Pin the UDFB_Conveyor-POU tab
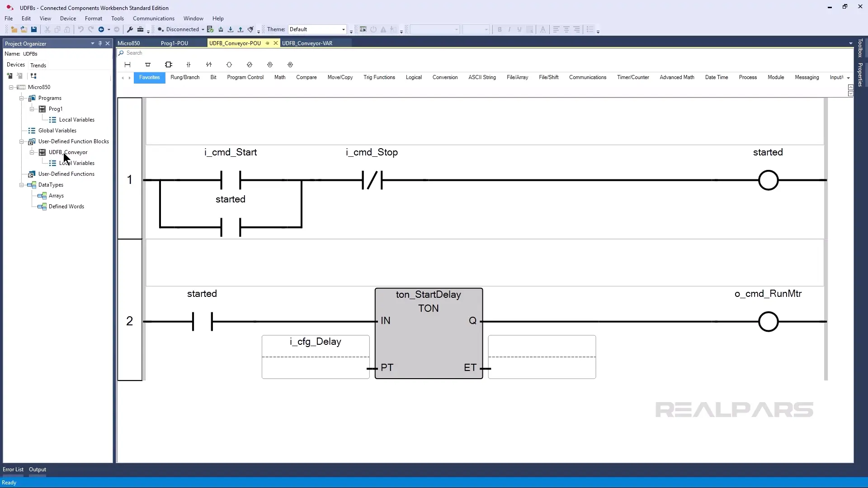The width and height of the screenshot is (868, 488). 267,43
